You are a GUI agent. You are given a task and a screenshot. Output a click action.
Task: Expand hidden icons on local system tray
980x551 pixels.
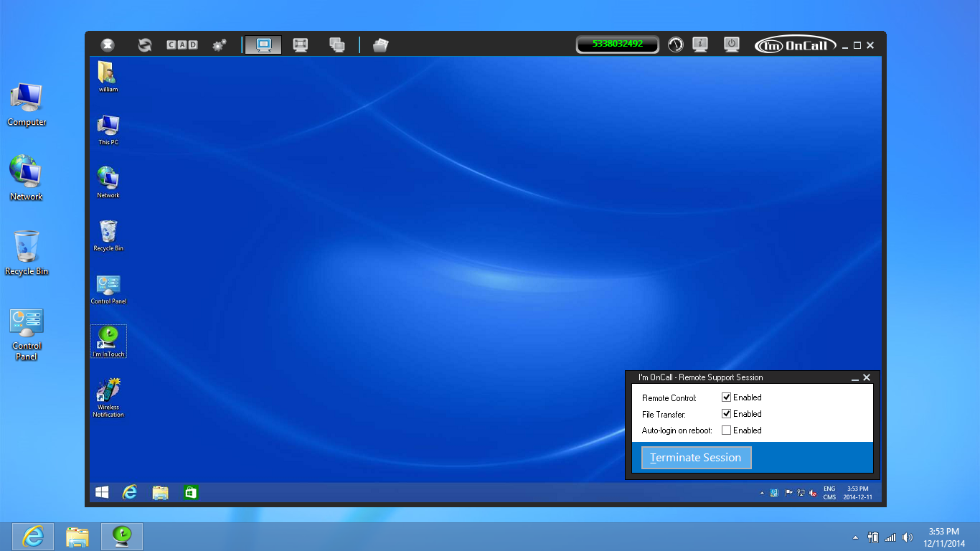pyautogui.click(x=855, y=537)
